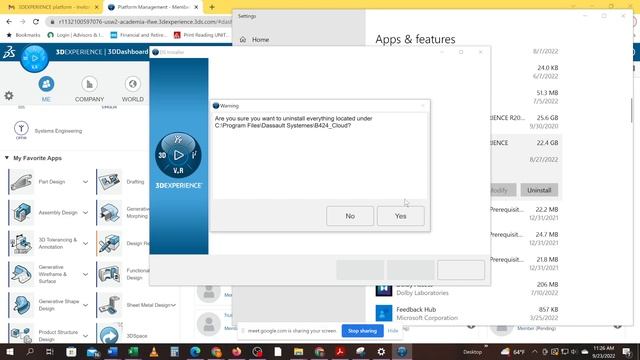
Task: Click the taskbar clock showing 11:26 AM
Action: [603, 351]
